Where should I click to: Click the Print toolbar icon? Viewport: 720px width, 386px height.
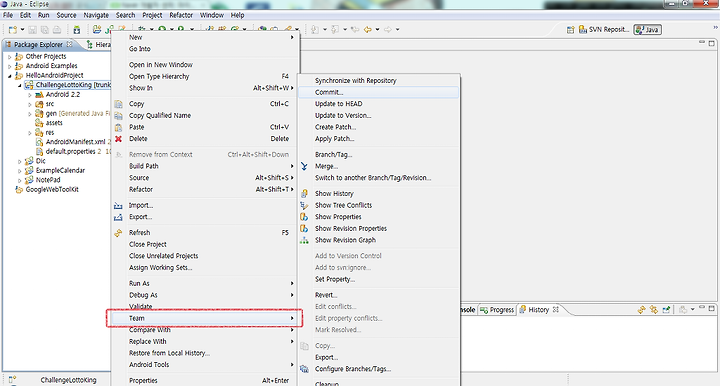(x=56, y=30)
